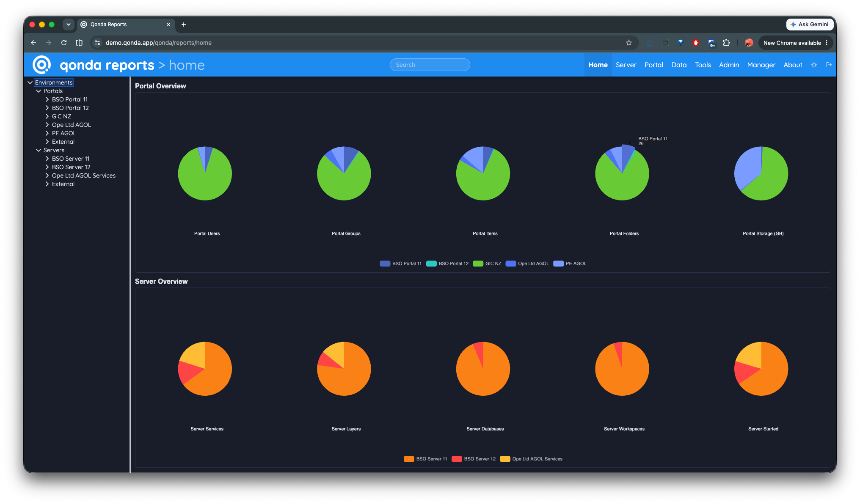Image resolution: width=860 pixels, height=504 pixels.
Task: Open a new browser tab
Action: pyautogui.click(x=184, y=25)
